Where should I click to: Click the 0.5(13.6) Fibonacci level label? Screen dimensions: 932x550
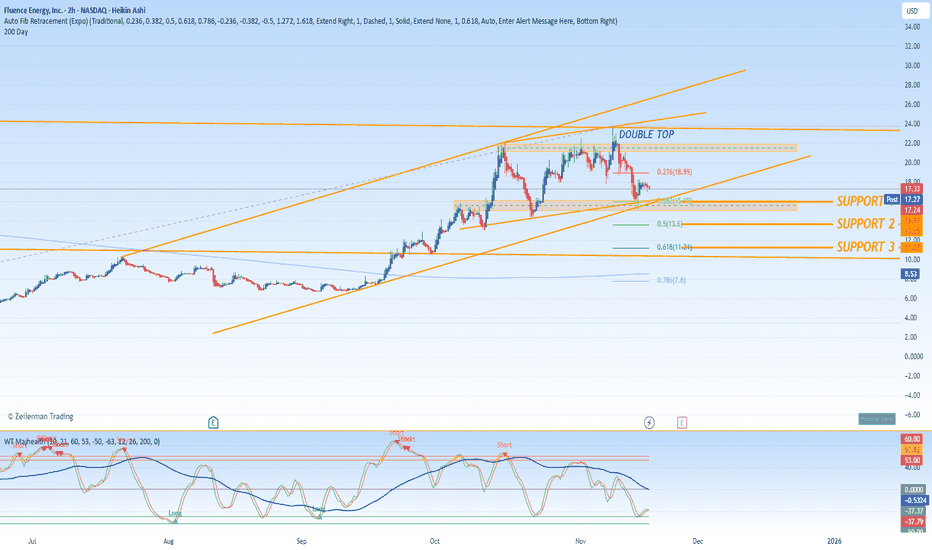coord(669,224)
